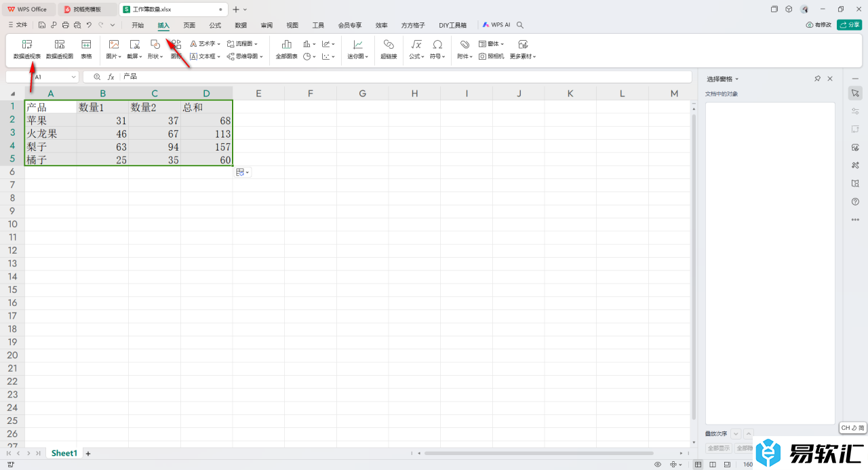Click the 照相机 camera tool
868x470 pixels.
(492, 57)
